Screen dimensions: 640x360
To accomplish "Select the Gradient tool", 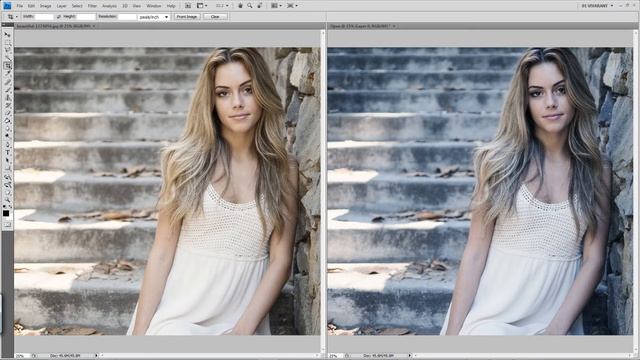I will [x=7, y=120].
